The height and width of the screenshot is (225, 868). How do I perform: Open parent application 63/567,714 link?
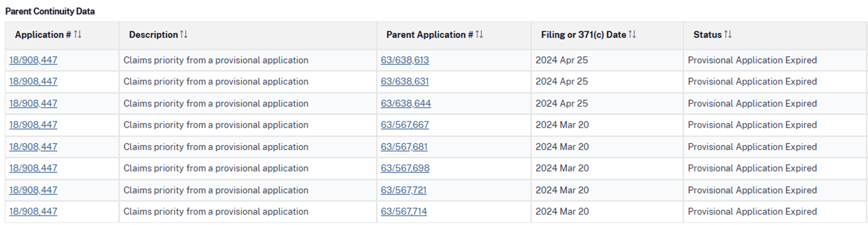coord(404,212)
